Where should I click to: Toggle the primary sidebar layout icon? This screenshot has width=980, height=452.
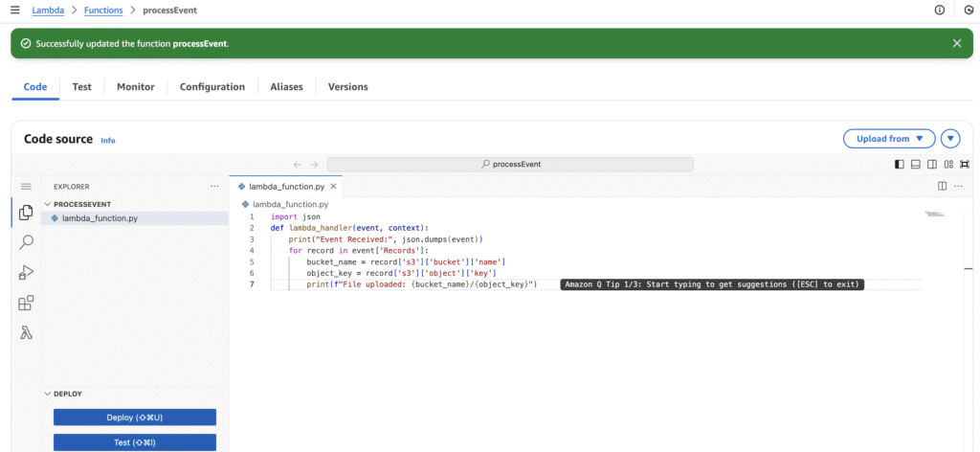pyautogui.click(x=900, y=165)
